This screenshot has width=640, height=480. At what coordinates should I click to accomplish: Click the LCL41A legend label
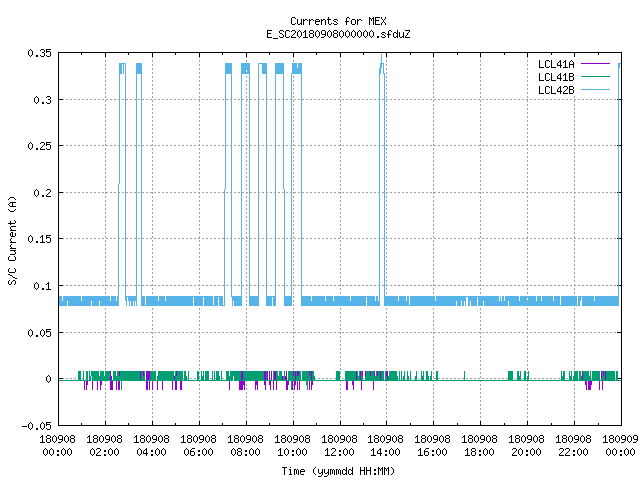(x=556, y=64)
